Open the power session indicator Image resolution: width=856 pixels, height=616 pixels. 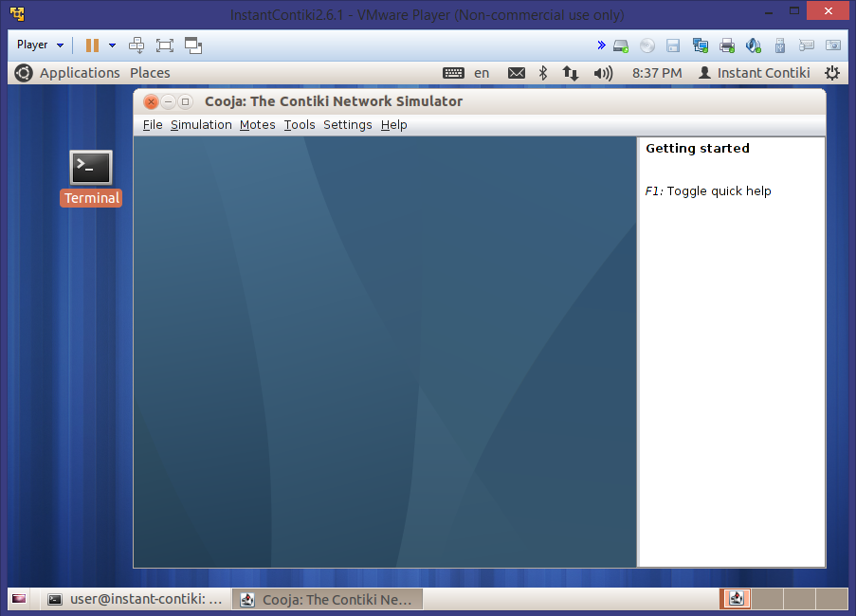coord(832,73)
